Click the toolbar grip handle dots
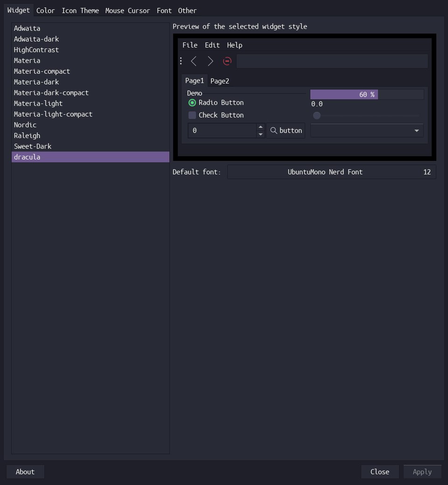Screen dimensions: 448x485 [181, 61]
